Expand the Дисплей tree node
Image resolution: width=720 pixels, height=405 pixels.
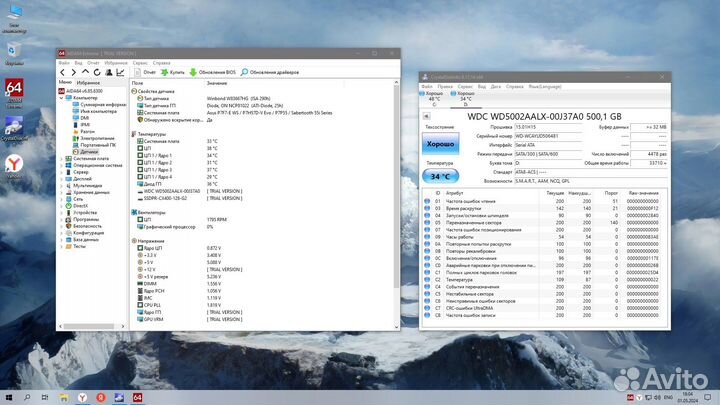click(62, 179)
